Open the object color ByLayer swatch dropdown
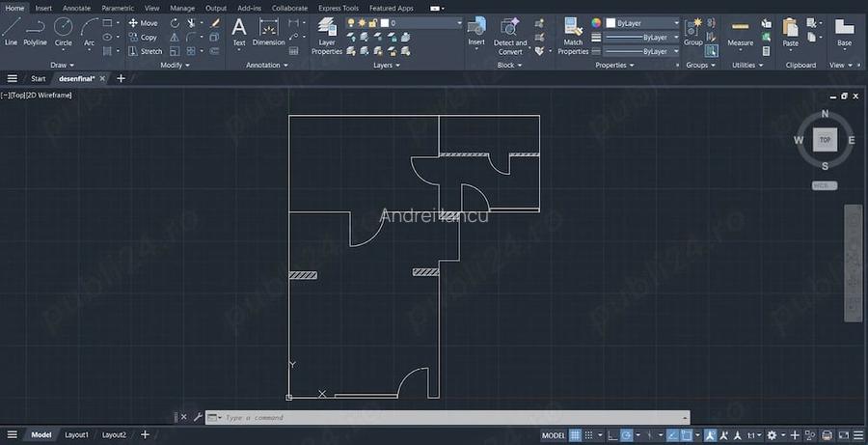 676,23
